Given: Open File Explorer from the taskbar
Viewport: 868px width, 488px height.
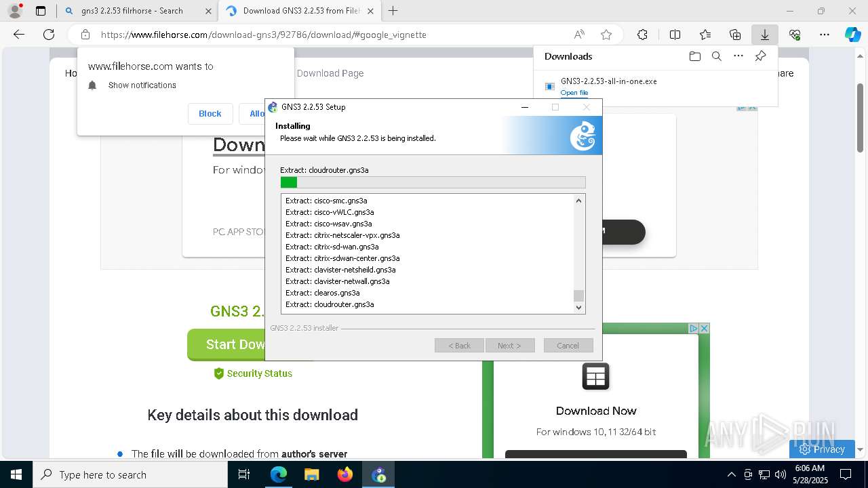Looking at the screenshot, I should (x=311, y=474).
